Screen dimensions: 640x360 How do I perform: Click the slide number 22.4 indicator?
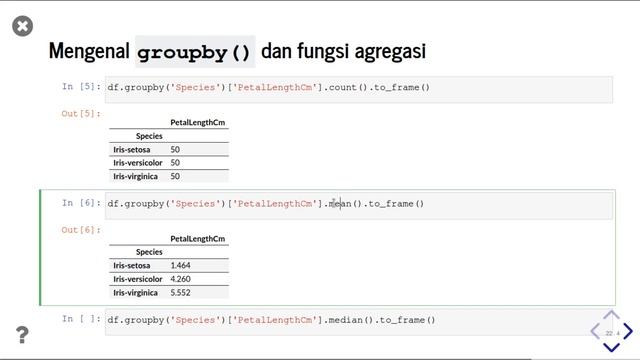pyautogui.click(x=612, y=333)
